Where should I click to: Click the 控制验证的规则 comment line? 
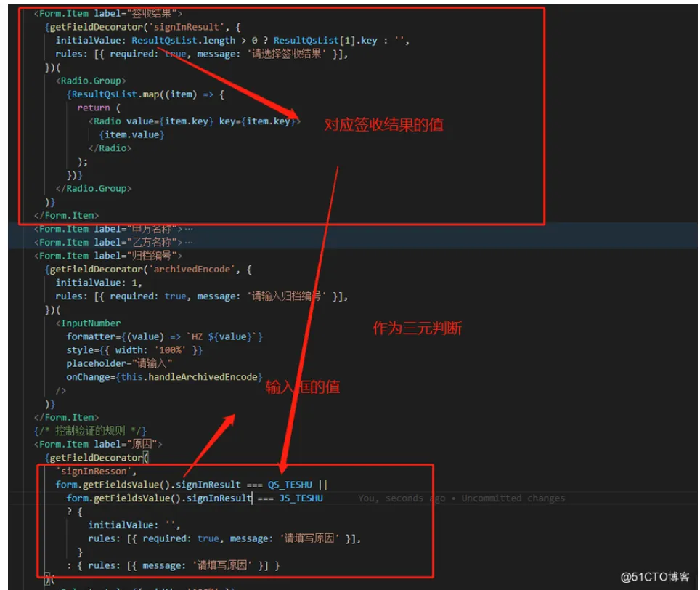(90, 431)
